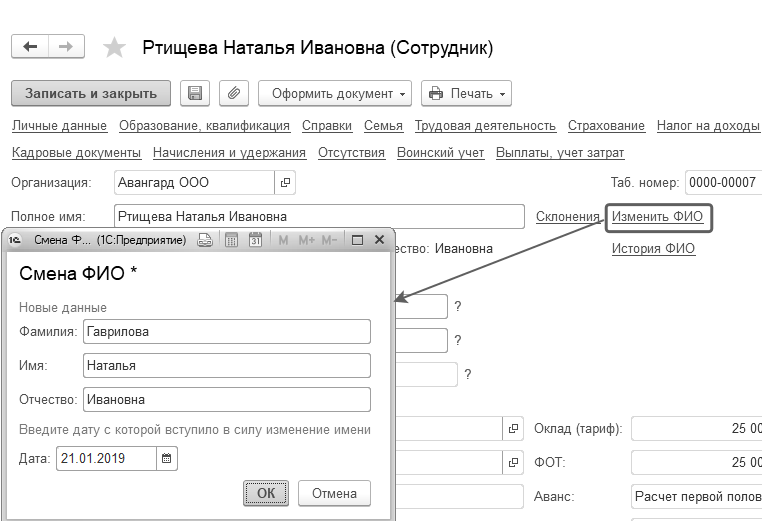This screenshot has height=523, width=763.
Task: Open Начисления и удержания link
Action: click(x=229, y=153)
